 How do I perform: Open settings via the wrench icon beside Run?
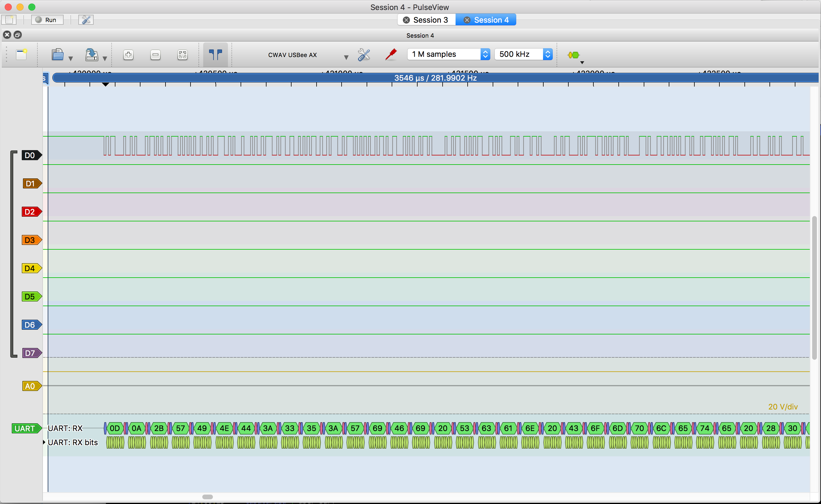pyautogui.click(x=86, y=20)
